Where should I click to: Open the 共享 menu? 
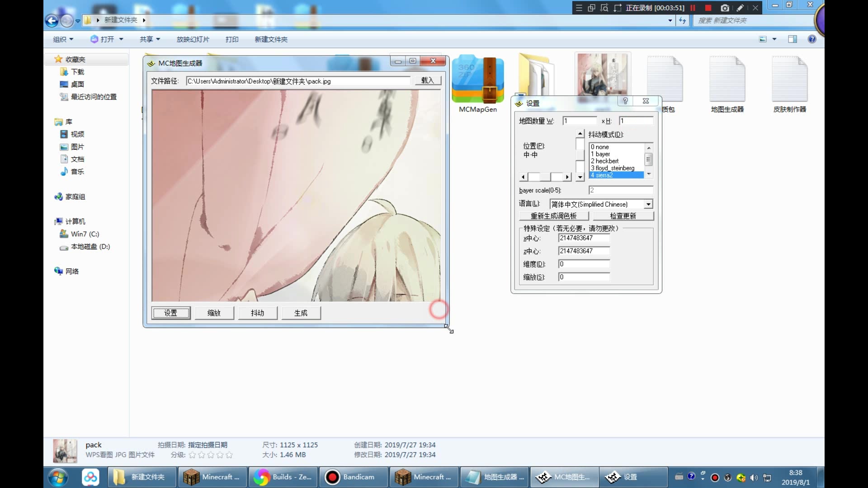(x=150, y=39)
